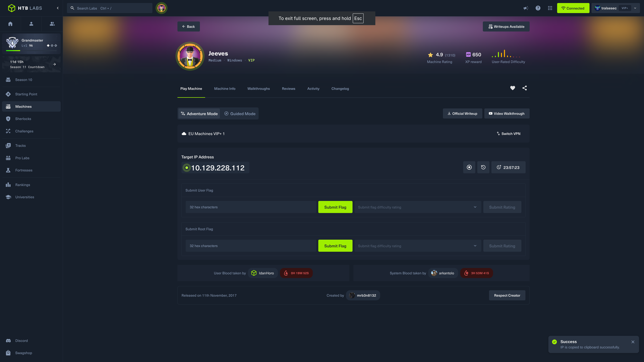The height and width of the screenshot is (362, 644).
Task: Open the home icon tab
Action: (10, 24)
